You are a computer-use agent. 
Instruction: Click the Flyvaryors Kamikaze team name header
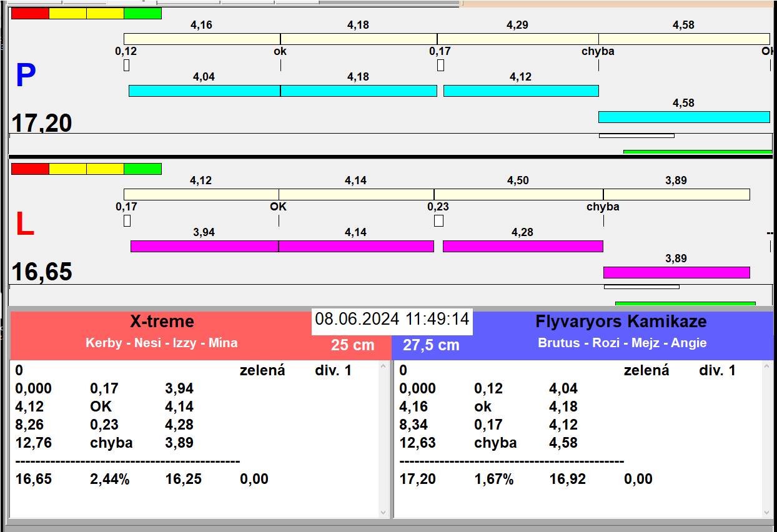tap(621, 322)
